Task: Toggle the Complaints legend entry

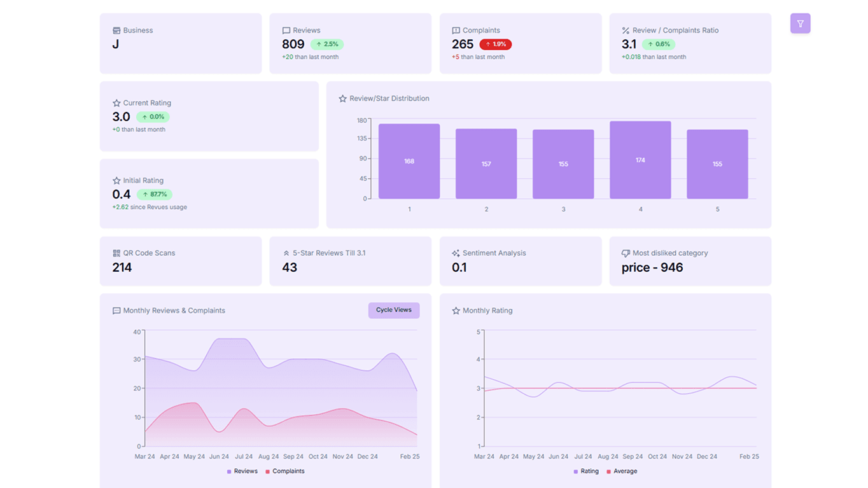Action: pos(286,471)
